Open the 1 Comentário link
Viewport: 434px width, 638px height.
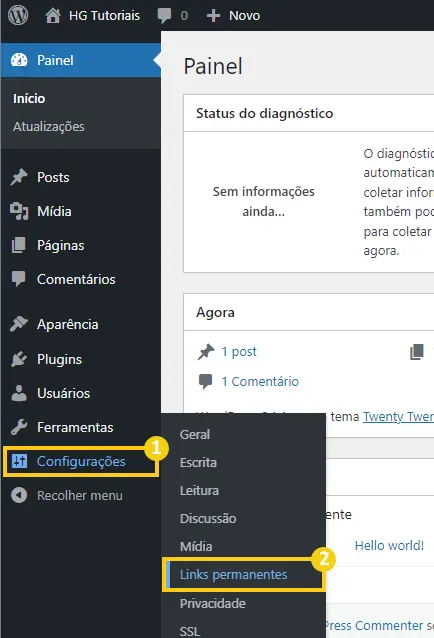coord(260,382)
